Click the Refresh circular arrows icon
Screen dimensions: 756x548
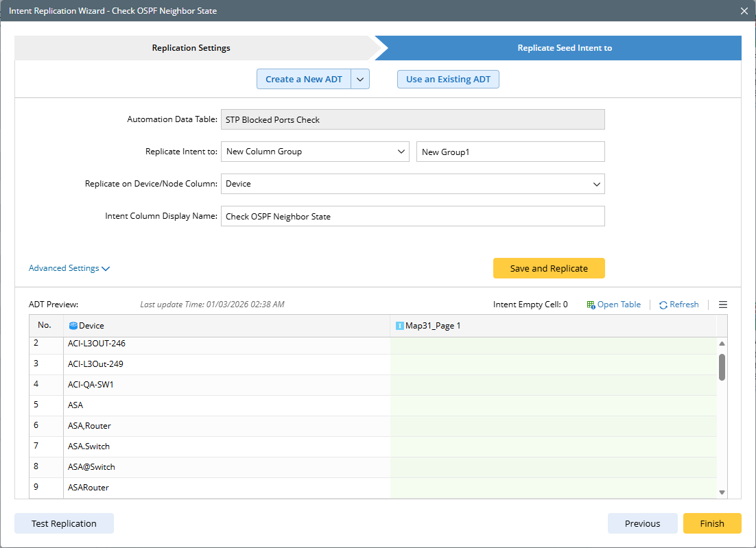click(663, 305)
